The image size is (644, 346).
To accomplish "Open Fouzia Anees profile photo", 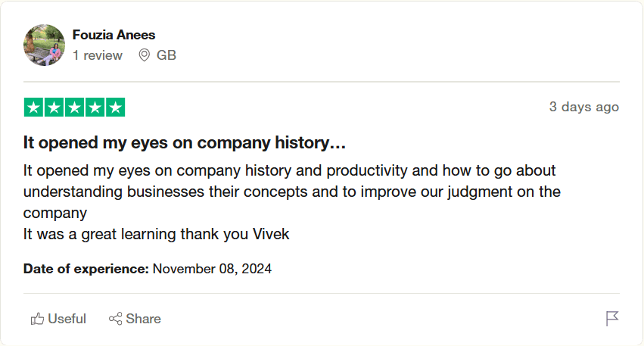I will click(44, 45).
